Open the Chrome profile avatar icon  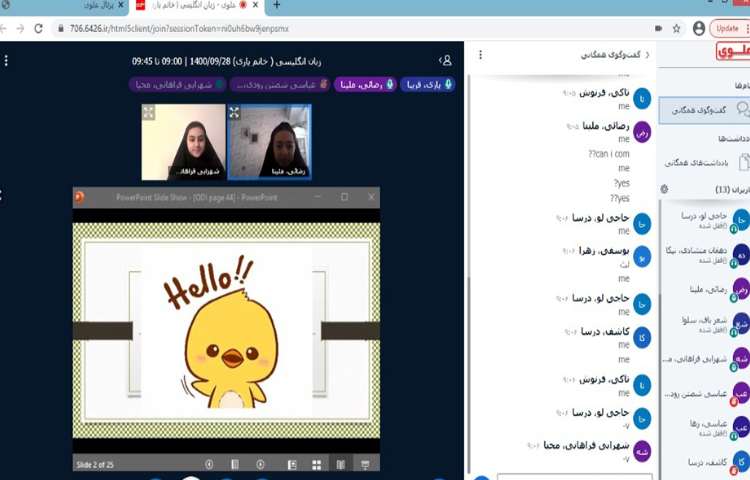699,29
